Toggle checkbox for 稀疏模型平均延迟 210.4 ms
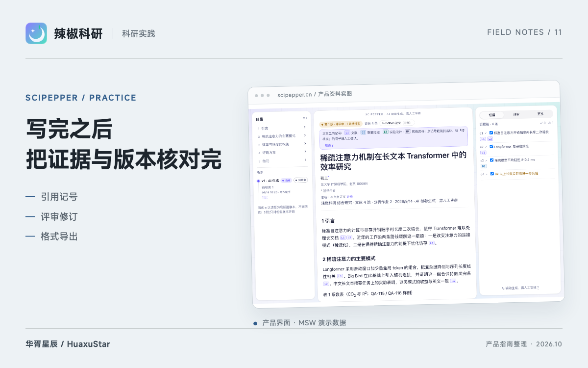The width and height of the screenshot is (588, 368). pyautogui.click(x=491, y=160)
